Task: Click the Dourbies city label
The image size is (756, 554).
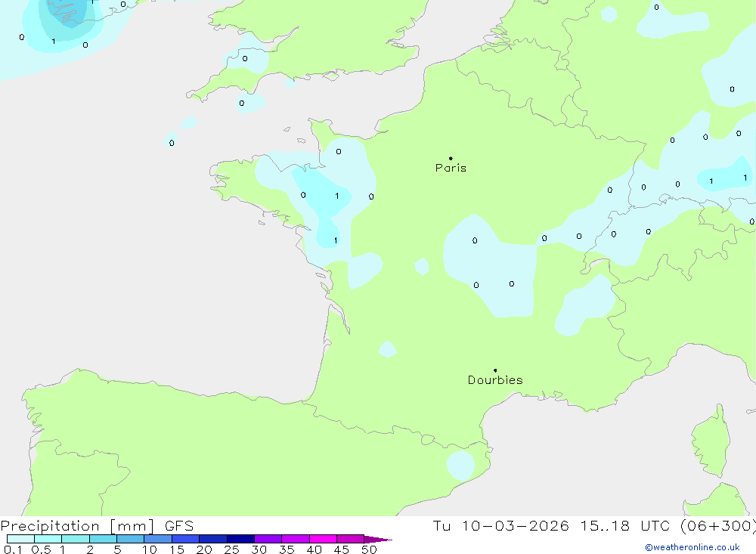Action: coord(495,380)
